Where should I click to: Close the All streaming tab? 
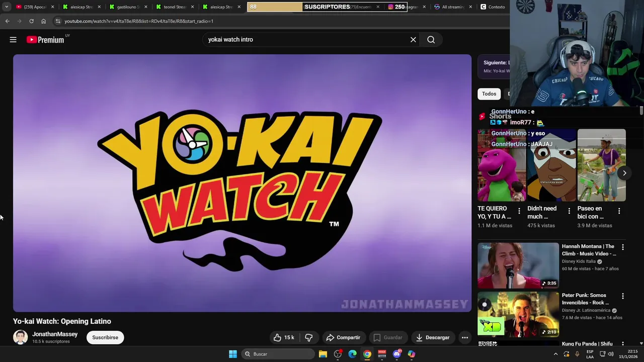[x=470, y=7]
